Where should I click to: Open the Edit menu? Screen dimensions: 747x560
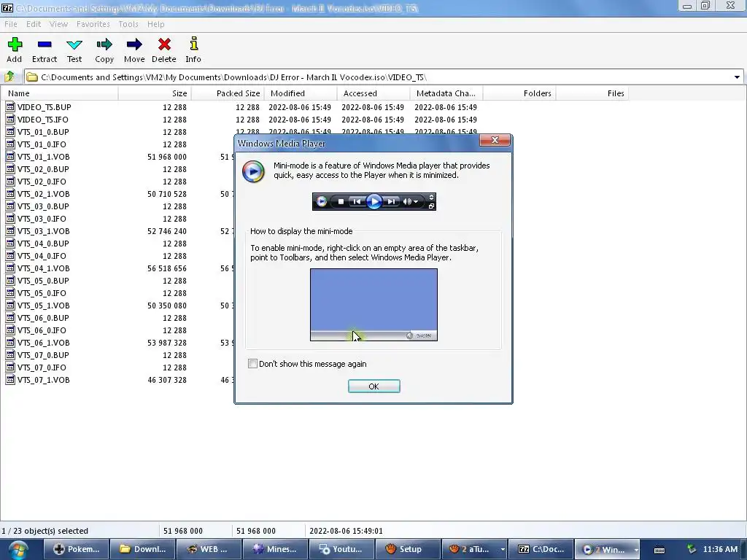[x=34, y=24]
